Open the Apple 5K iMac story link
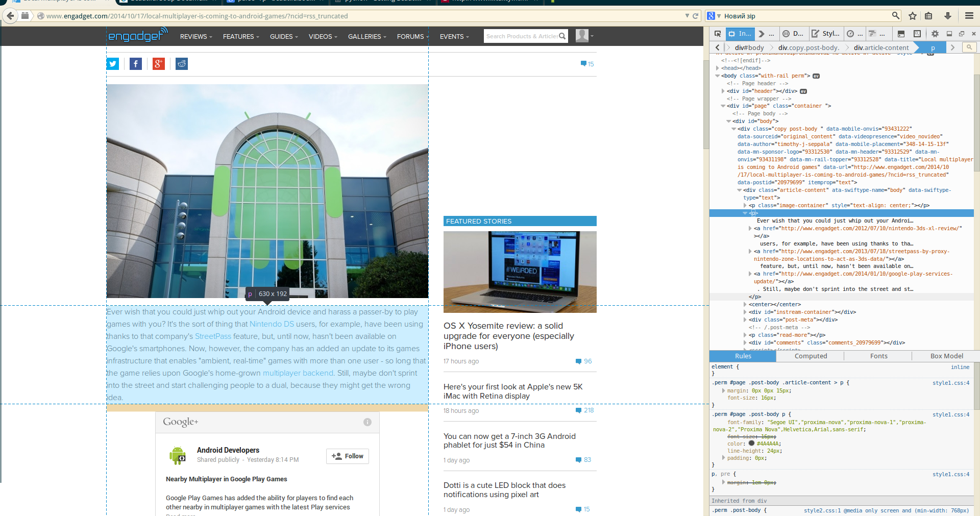The height and width of the screenshot is (516, 980). 513,391
